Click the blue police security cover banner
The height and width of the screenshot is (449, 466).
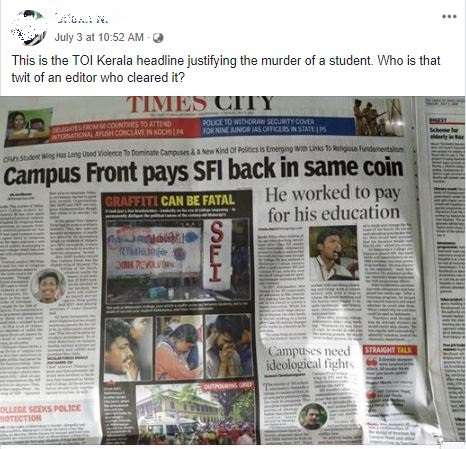[278, 126]
